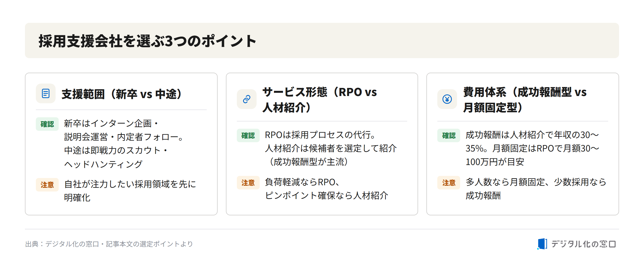The width and height of the screenshot is (644, 274).
Task: Click the 出典 source citation text
Action: pos(109,244)
